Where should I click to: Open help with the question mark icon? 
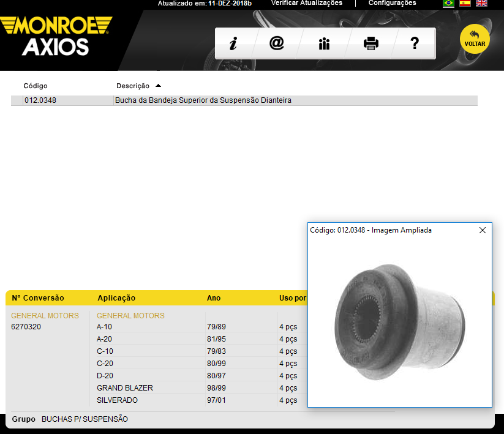pyautogui.click(x=415, y=43)
